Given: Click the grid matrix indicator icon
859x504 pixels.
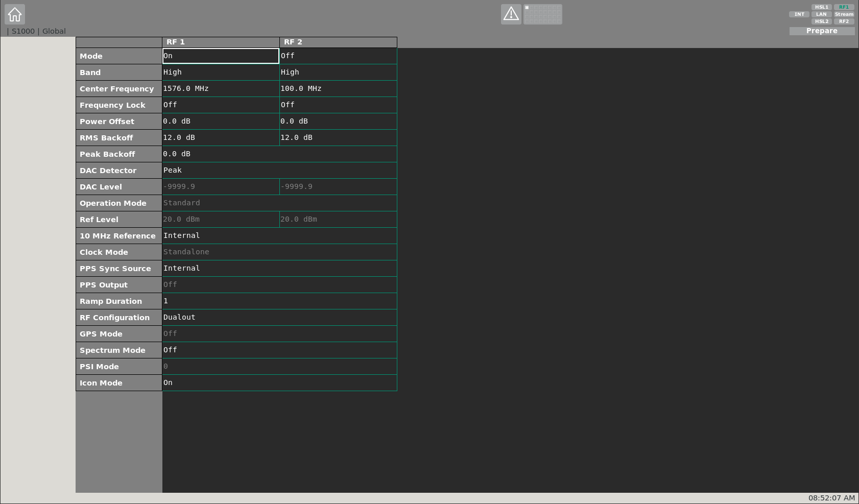Looking at the screenshot, I should click(542, 14).
